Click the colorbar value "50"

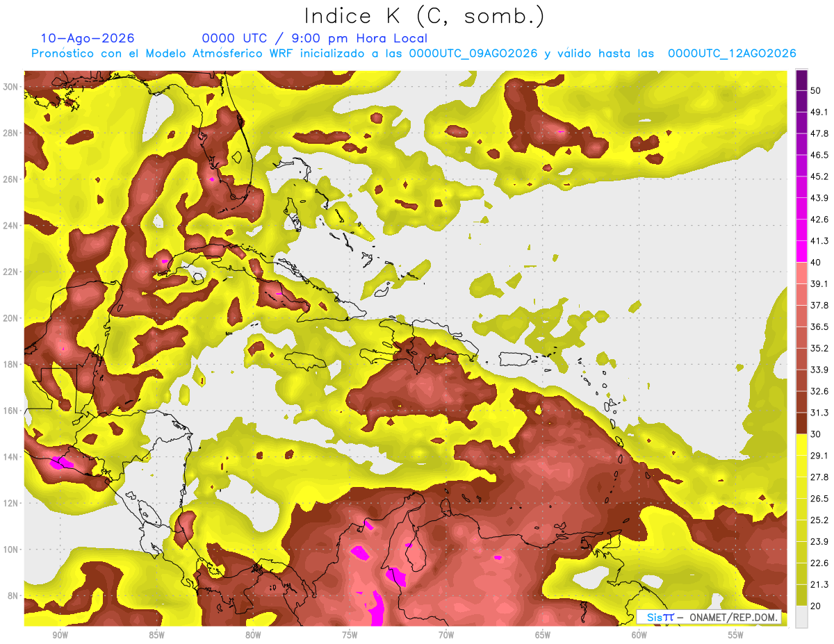point(816,90)
